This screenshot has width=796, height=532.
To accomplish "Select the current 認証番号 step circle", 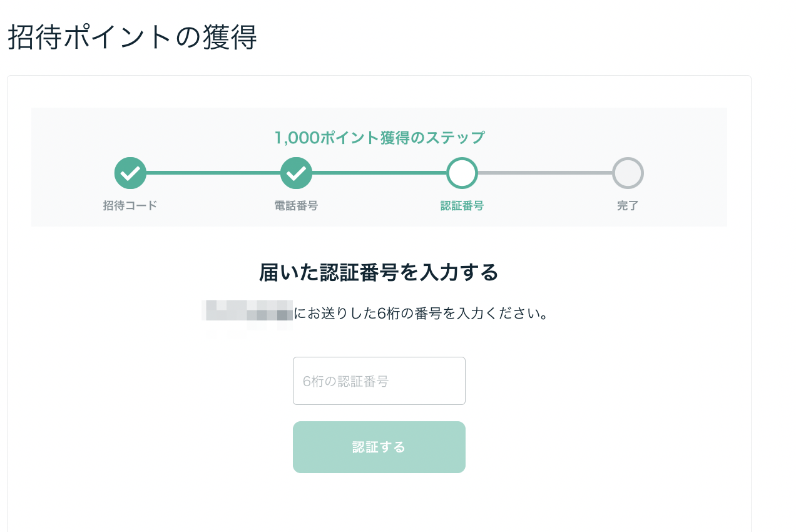I will point(462,173).
